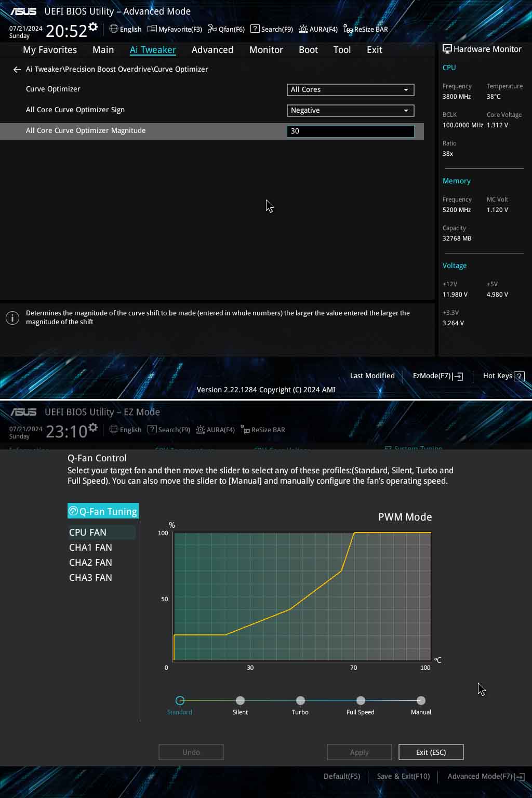Open ReSize BAR in EZ Mode toolbar

pos(263,430)
